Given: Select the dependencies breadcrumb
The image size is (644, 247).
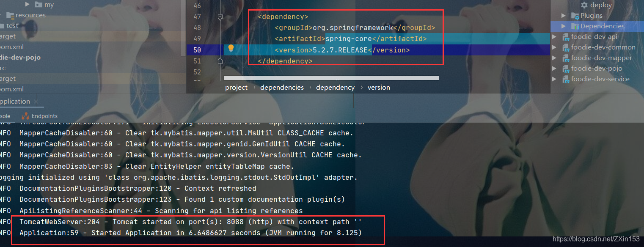Looking at the screenshot, I should (x=282, y=88).
